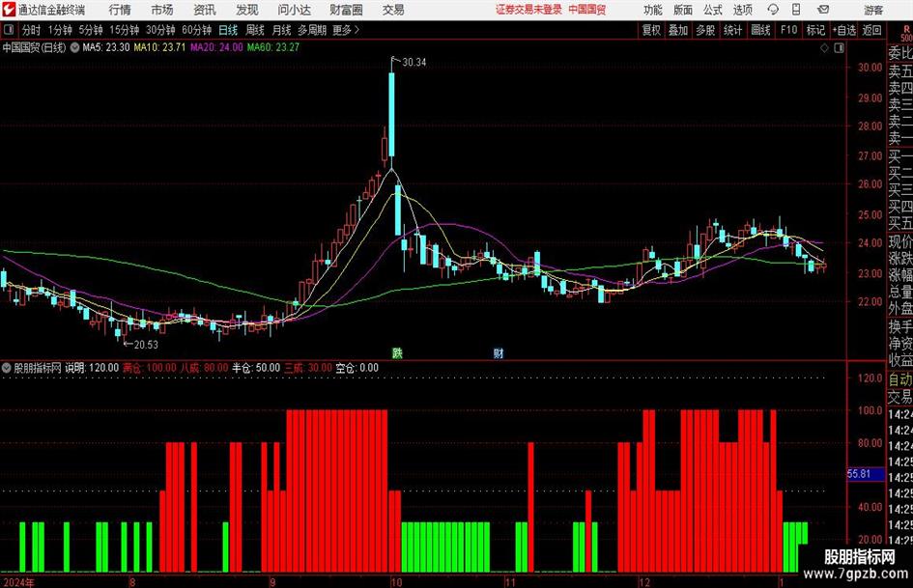Viewport: 913px width, 588px height.
Task: Click the 30.34 high price label
Action: pos(414,63)
